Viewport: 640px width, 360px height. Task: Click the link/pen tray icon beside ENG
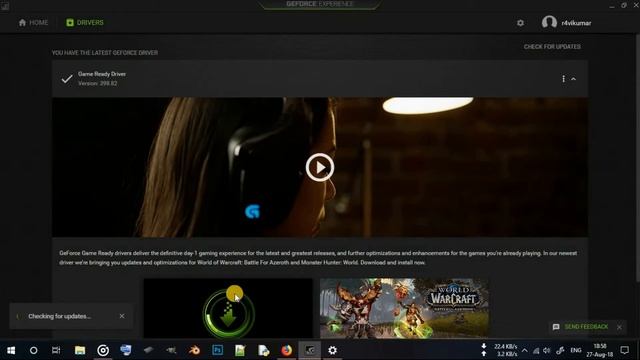[560, 351]
